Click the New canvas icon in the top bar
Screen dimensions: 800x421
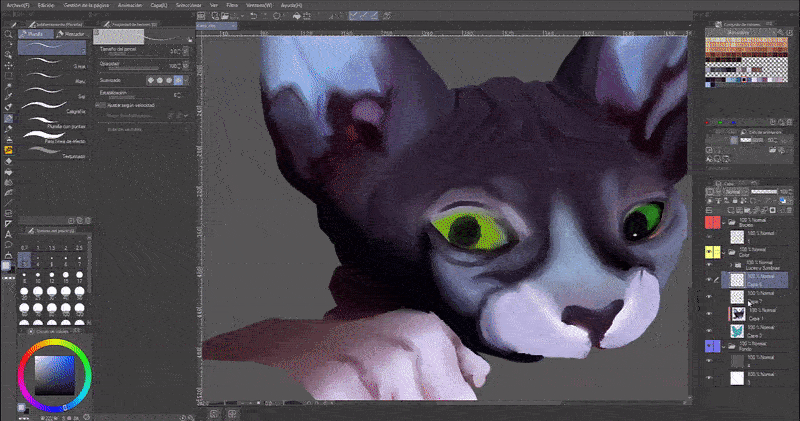click(x=215, y=16)
